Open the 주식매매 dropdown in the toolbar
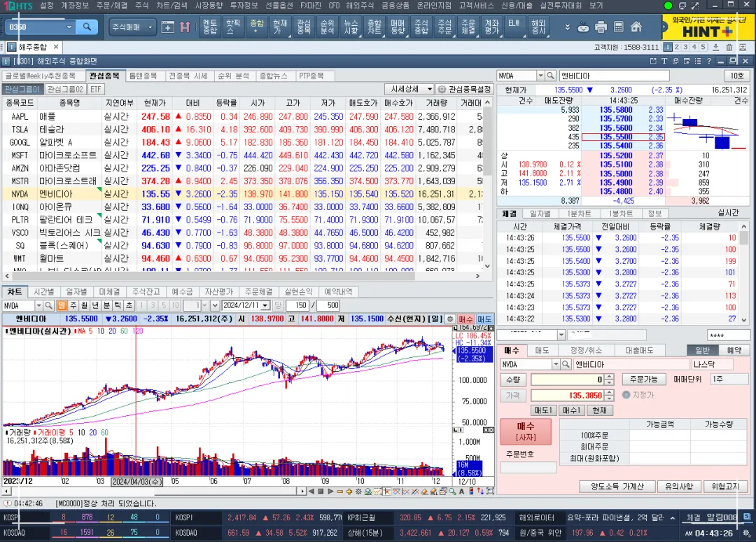 [x=150, y=27]
